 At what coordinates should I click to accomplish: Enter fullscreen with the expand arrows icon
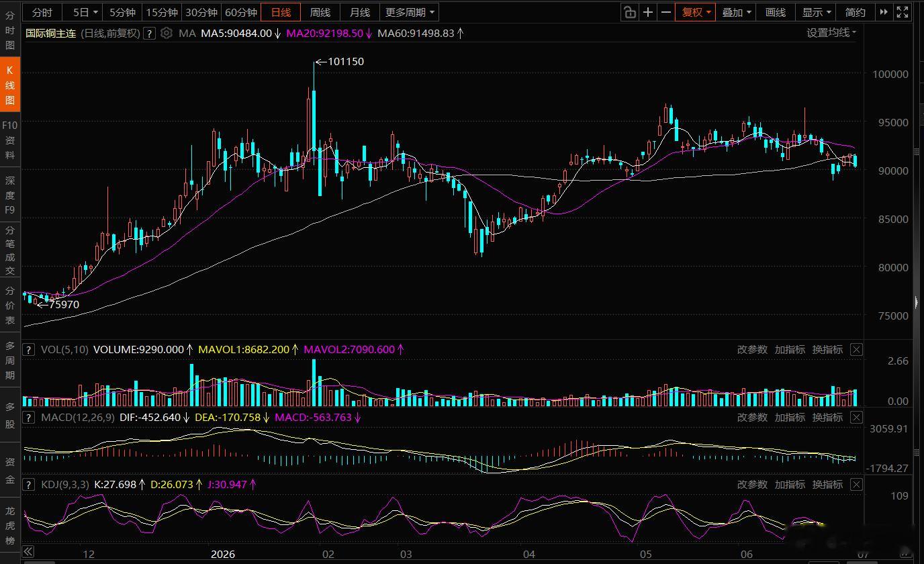pyautogui.click(x=902, y=12)
